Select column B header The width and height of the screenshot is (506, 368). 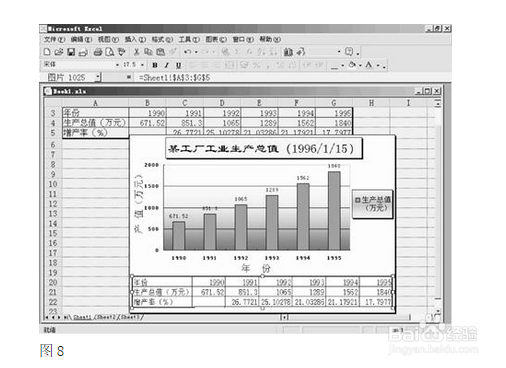click(147, 103)
